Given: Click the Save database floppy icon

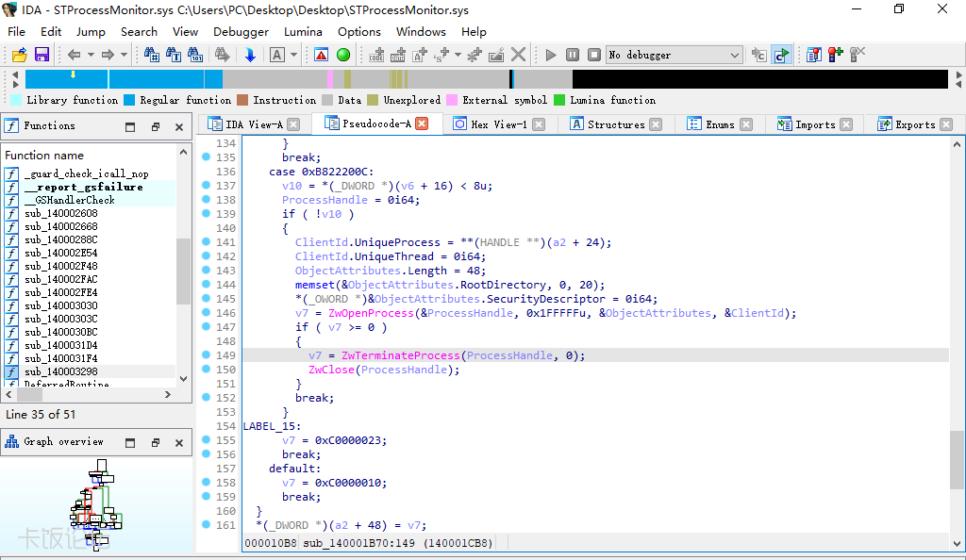Looking at the screenshot, I should click(x=42, y=55).
